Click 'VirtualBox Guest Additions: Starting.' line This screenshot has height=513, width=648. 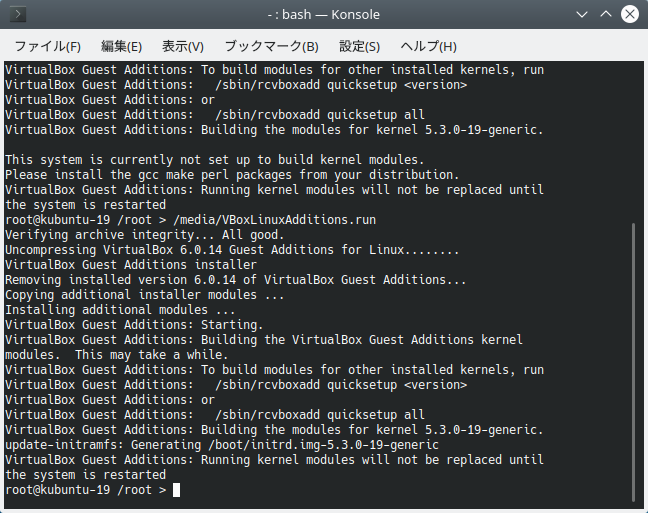tap(134, 325)
